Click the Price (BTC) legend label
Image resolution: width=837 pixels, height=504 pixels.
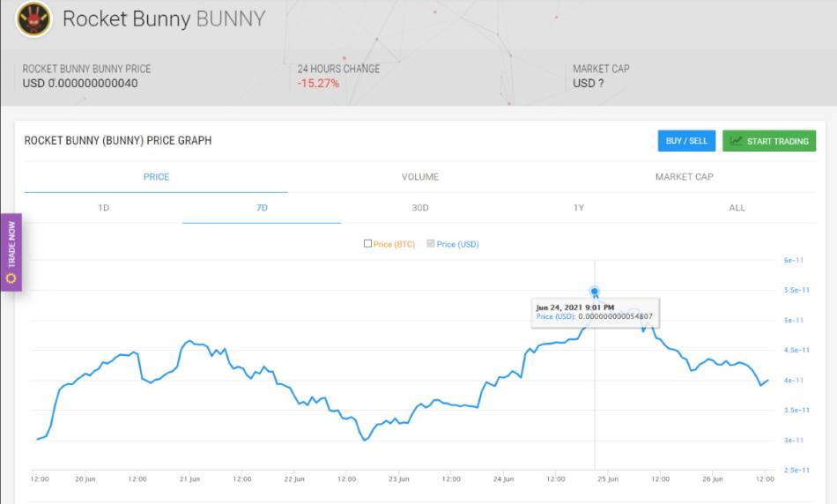pos(394,244)
